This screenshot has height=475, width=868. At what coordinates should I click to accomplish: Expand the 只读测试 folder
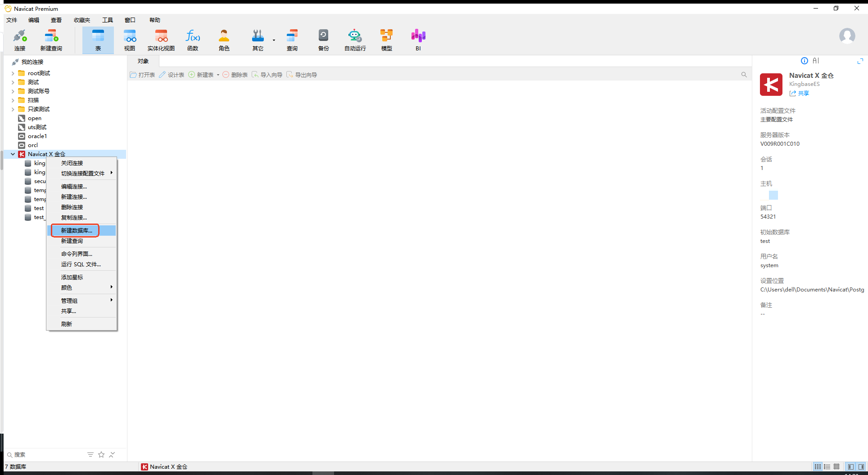[13, 109]
